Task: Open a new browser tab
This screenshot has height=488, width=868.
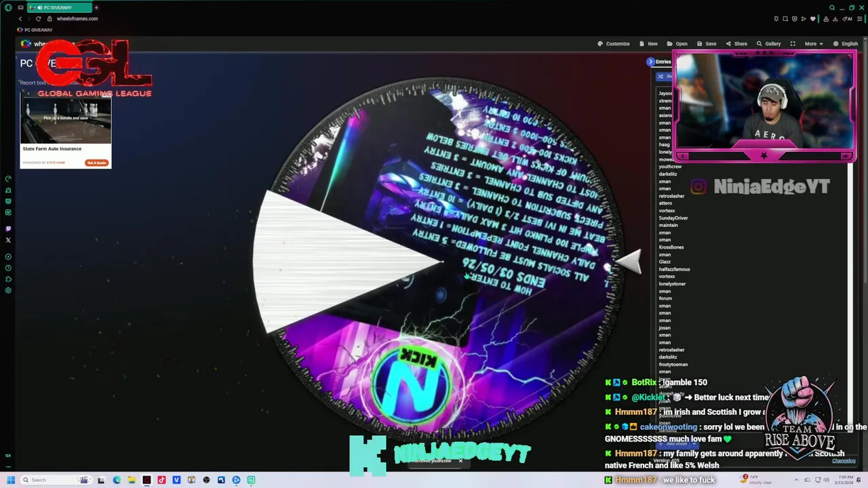Action: [x=96, y=7]
